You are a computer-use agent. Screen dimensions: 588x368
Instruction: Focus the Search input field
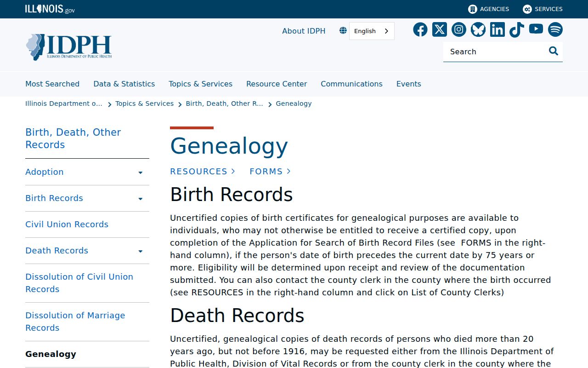point(496,52)
